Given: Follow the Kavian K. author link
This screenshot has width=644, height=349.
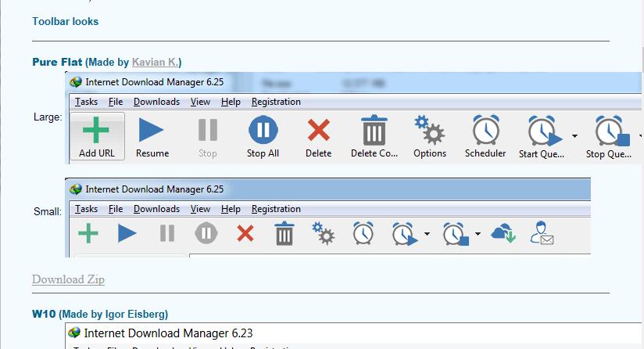Looking at the screenshot, I should point(156,62).
